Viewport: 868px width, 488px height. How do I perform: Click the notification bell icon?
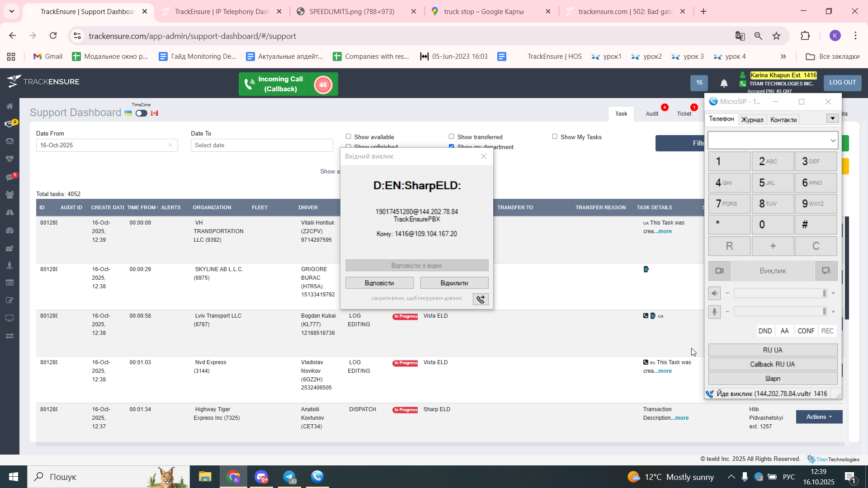click(724, 83)
